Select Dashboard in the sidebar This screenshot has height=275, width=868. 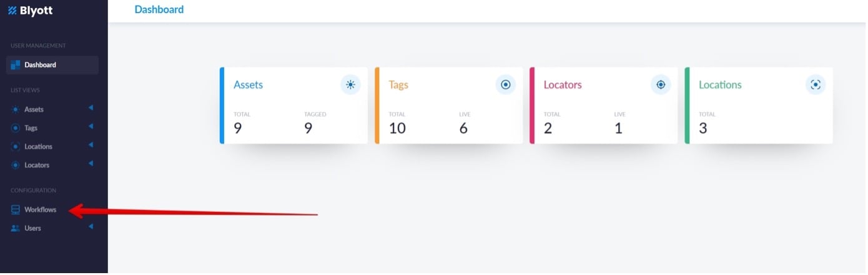coord(40,65)
